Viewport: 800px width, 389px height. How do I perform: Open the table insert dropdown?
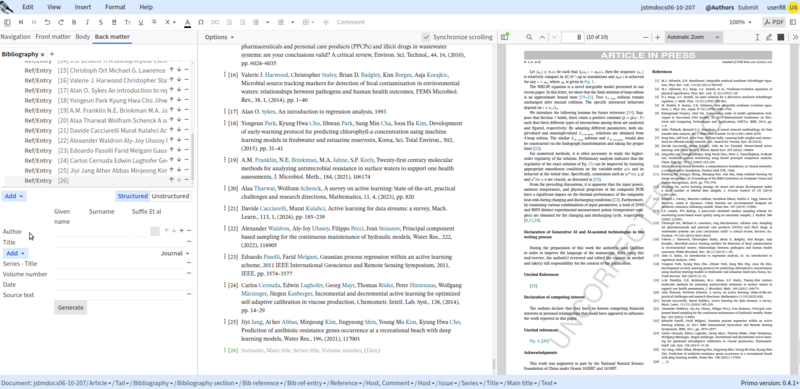coord(308,22)
